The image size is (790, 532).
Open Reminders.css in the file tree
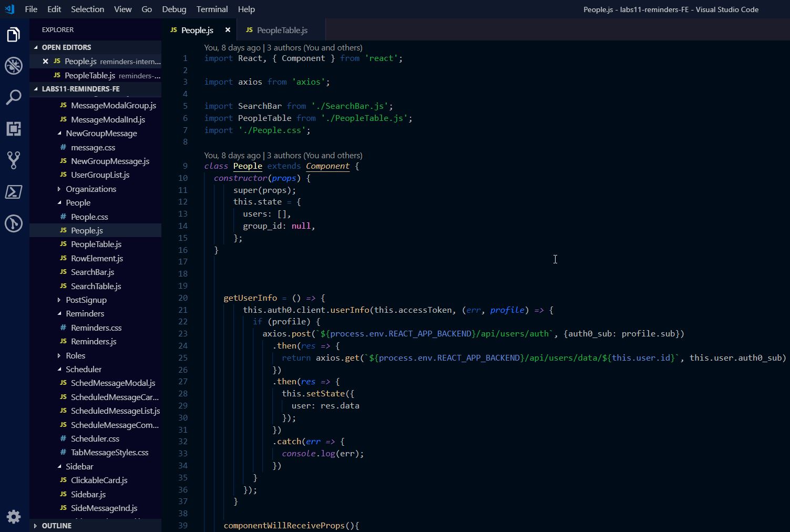pyautogui.click(x=96, y=328)
